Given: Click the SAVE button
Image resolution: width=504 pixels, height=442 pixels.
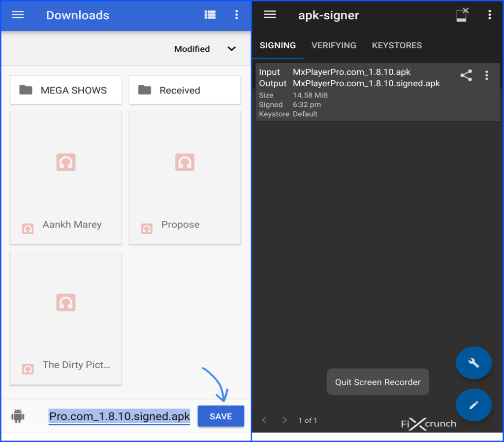Looking at the screenshot, I should 221,416.
